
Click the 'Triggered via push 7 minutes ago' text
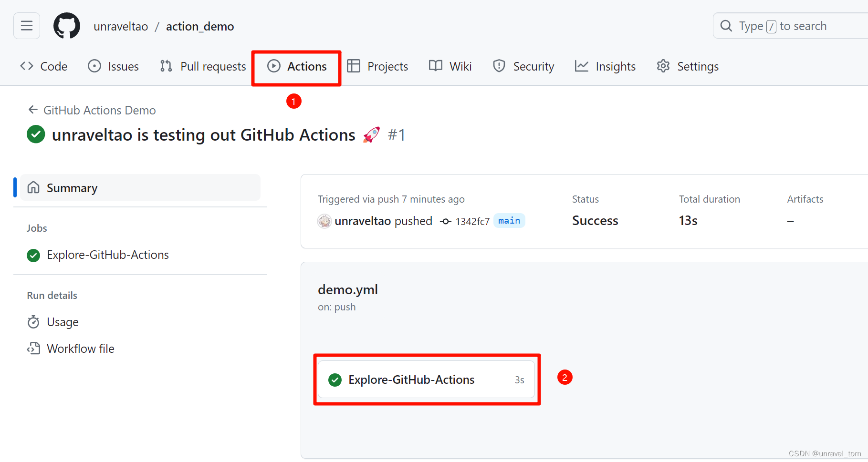tap(391, 199)
